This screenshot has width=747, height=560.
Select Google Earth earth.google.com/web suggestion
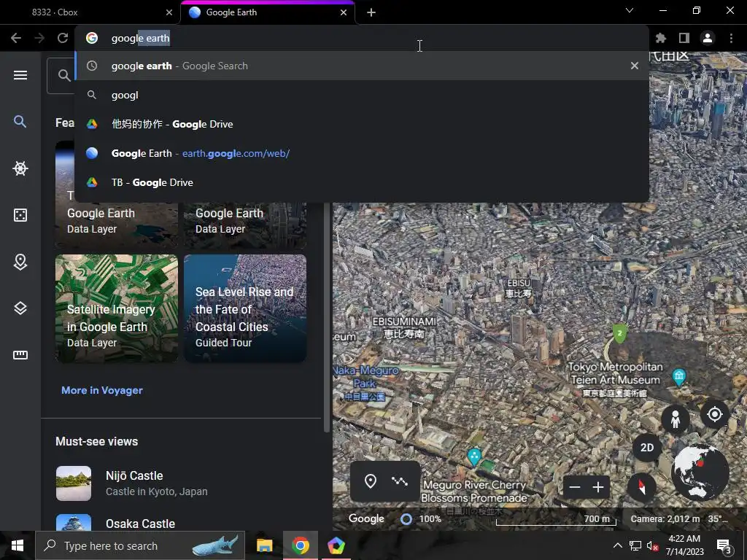(362, 153)
